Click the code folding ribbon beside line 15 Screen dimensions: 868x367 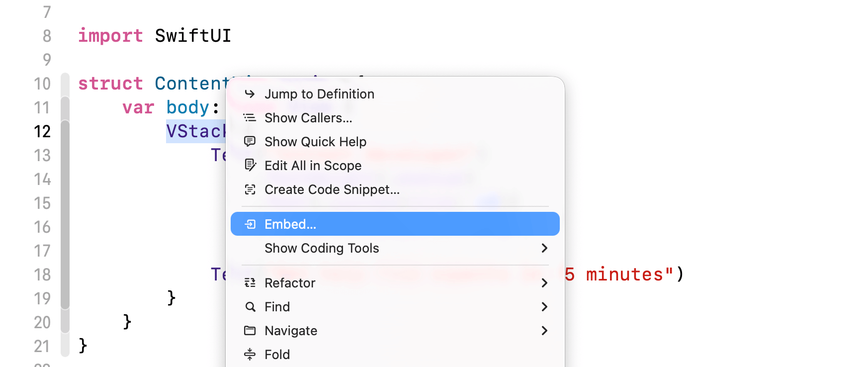point(65,203)
